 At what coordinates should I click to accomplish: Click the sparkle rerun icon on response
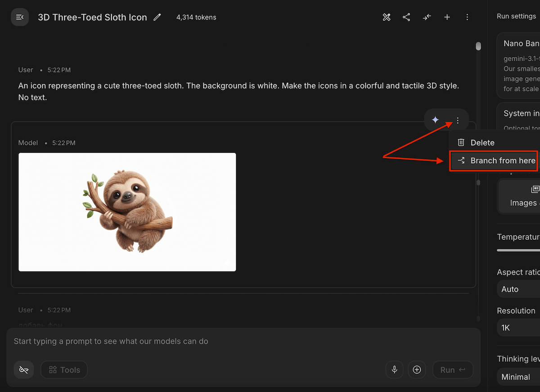coord(435,120)
